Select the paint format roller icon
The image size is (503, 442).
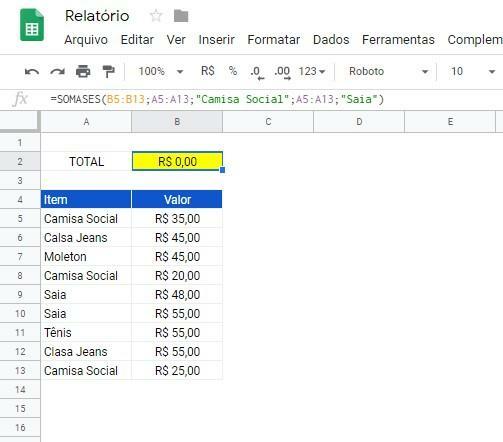[x=108, y=71]
